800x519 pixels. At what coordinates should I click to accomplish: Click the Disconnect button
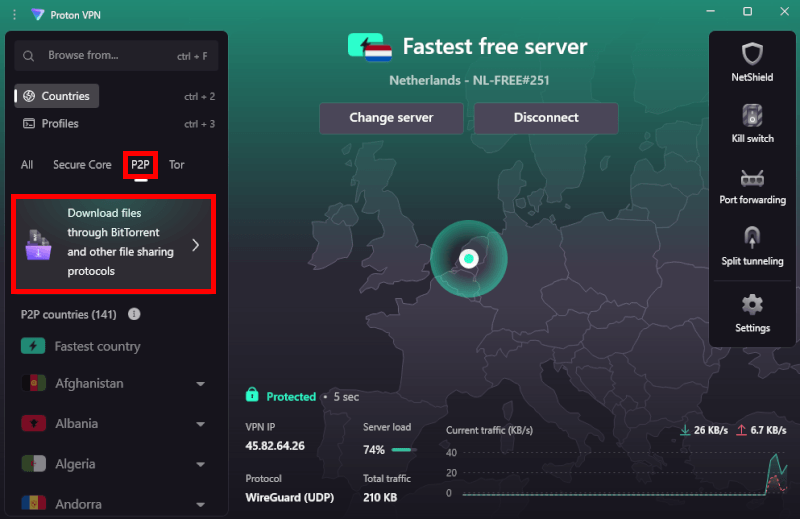coord(546,118)
